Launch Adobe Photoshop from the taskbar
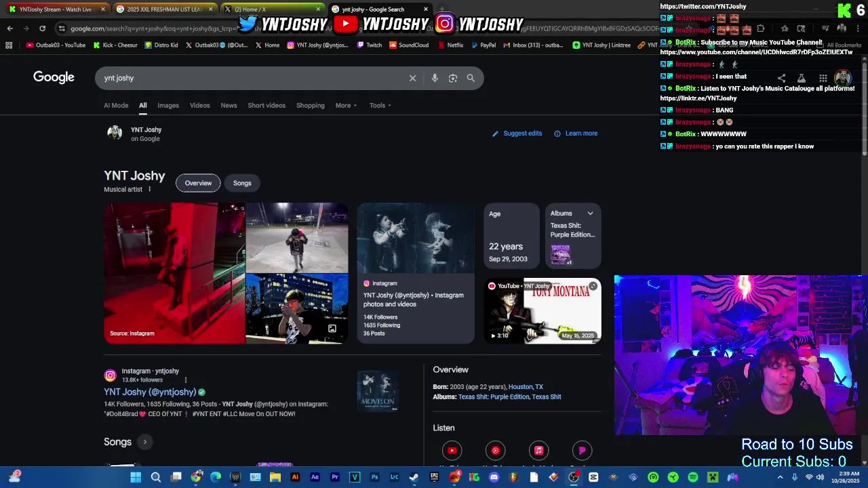The height and width of the screenshot is (488, 868). pyautogui.click(x=374, y=477)
